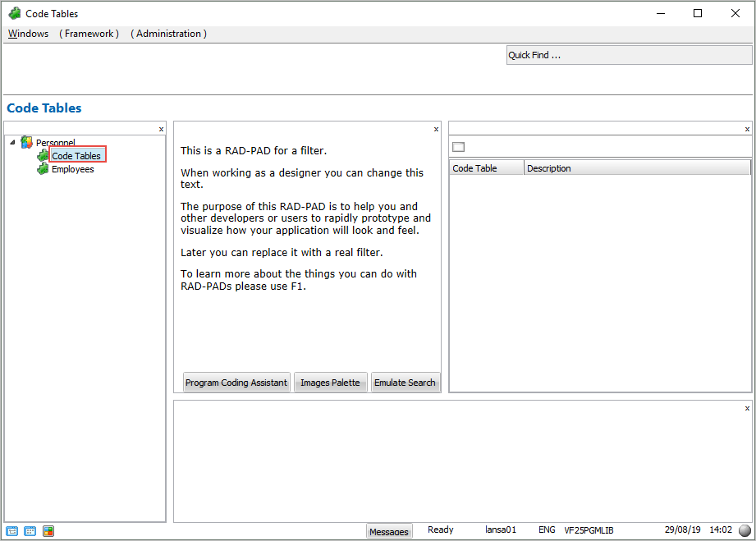Click text 'Later you can replace it with a real filter.'
Screen dimensions: 756x541
pyautogui.click(x=282, y=253)
